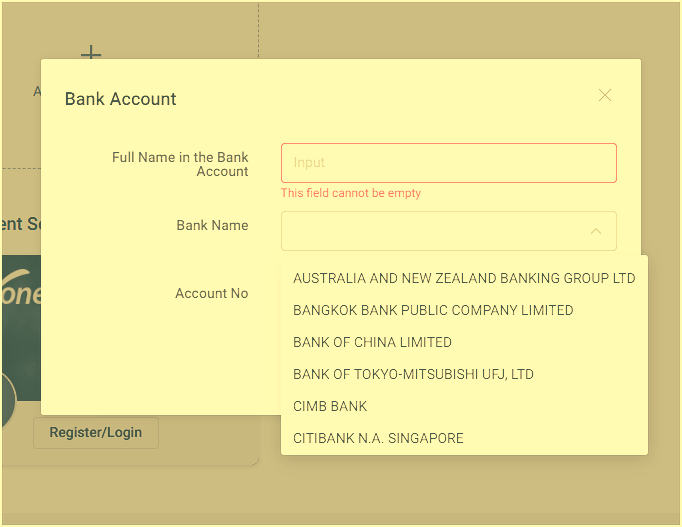Viewport: 682px width, 527px height.
Task: Select Bank of China Limited option
Action: (464, 342)
